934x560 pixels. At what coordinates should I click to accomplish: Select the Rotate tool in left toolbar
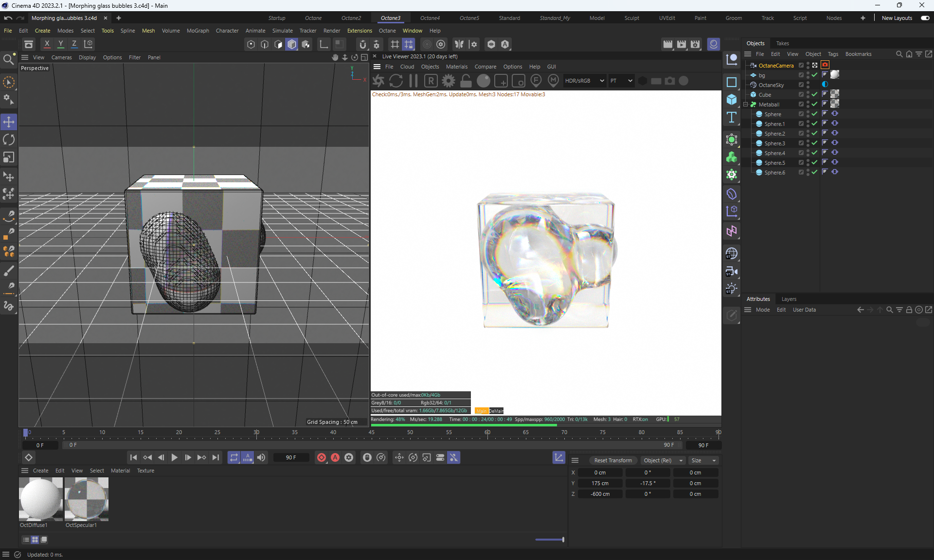(9, 140)
